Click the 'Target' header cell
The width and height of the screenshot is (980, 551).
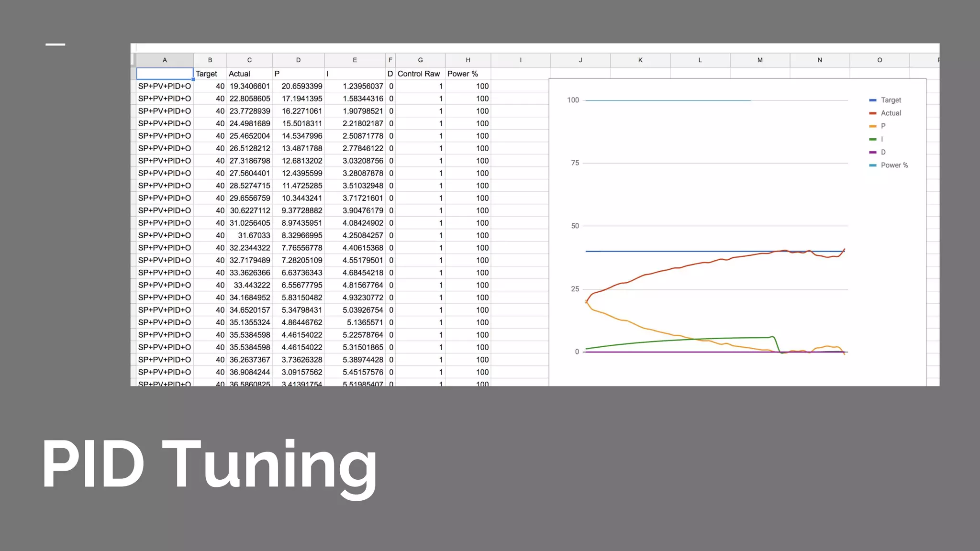(x=210, y=74)
